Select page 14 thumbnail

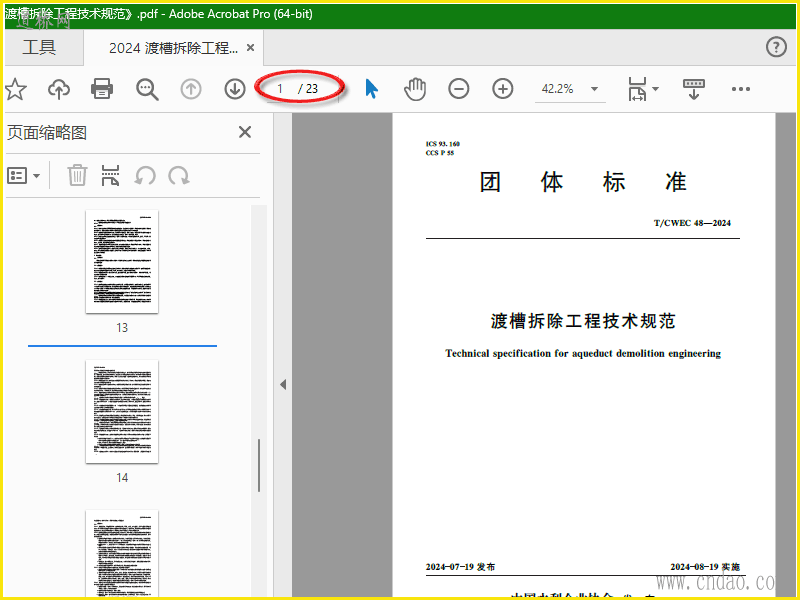[122, 411]
